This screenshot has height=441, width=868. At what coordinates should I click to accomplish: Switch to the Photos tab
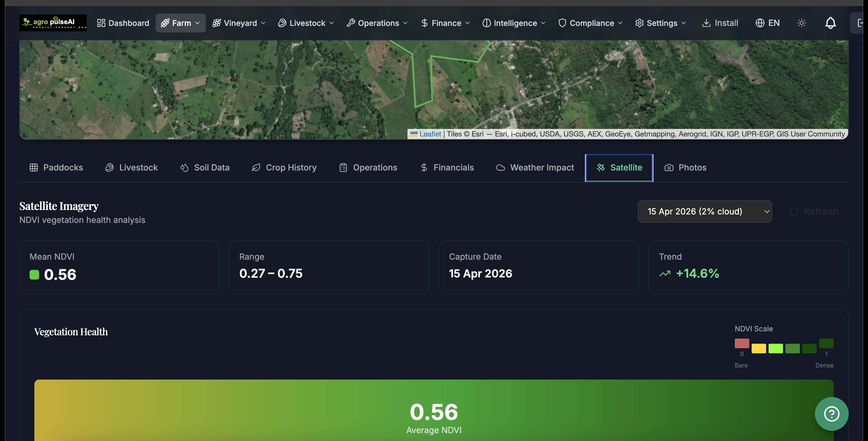point(685,167)
